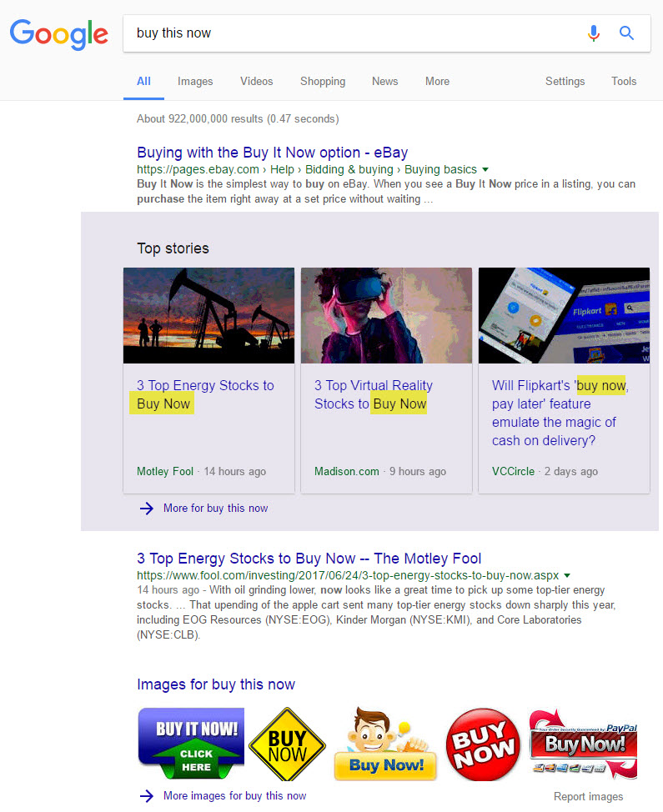Click the VCCircle source label
This screenshot has width=663, height=812.
[513, 471]
